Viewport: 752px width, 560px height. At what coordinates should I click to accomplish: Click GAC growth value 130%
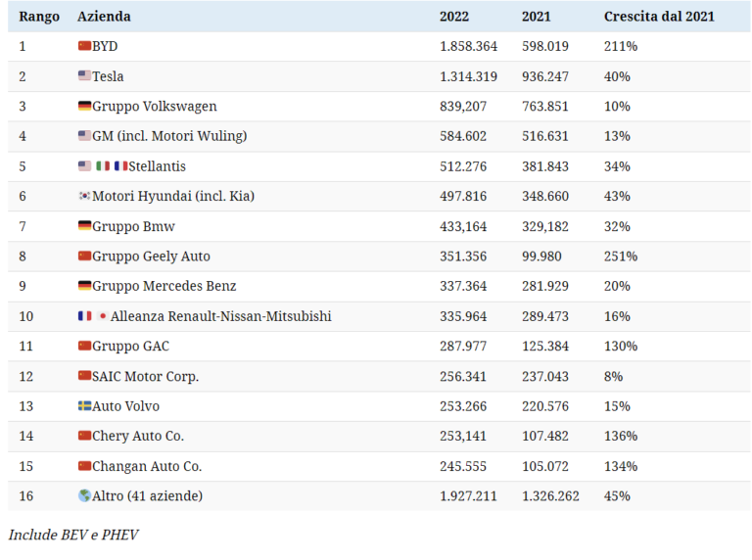click(621, 347)
